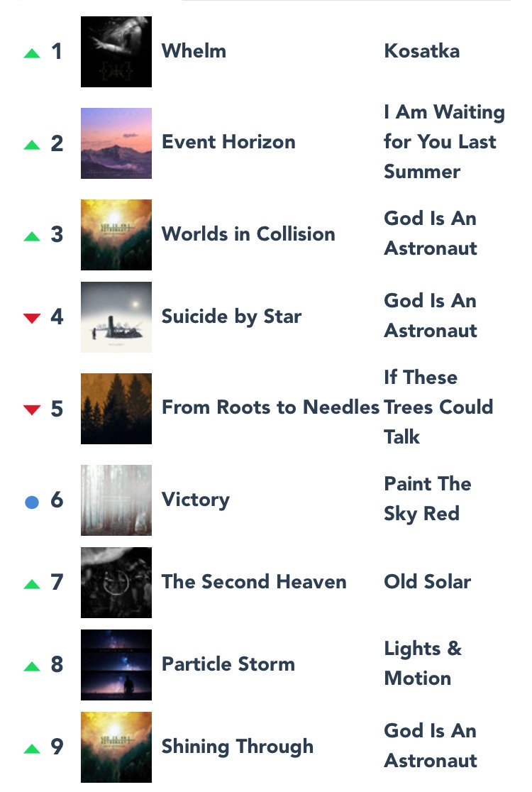Click the green up arrow beside rank 7
532x792 pixels.
click(32, 584)
